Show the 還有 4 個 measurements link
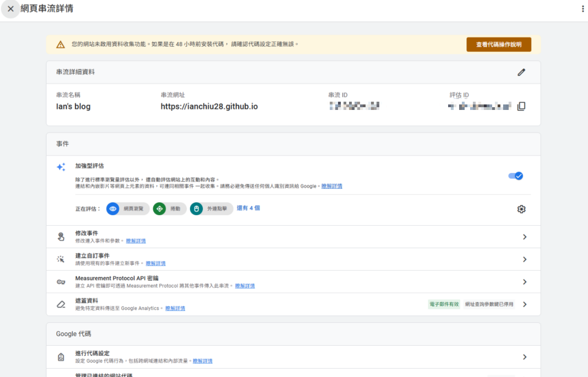The image size is (588, 377). pos(248,208)
